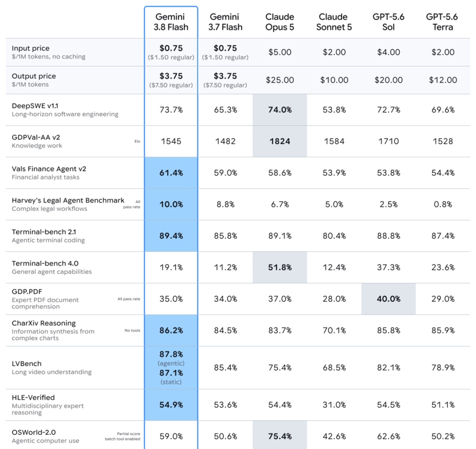Select the GPT-5.6 Sol column header

(389, 22)
